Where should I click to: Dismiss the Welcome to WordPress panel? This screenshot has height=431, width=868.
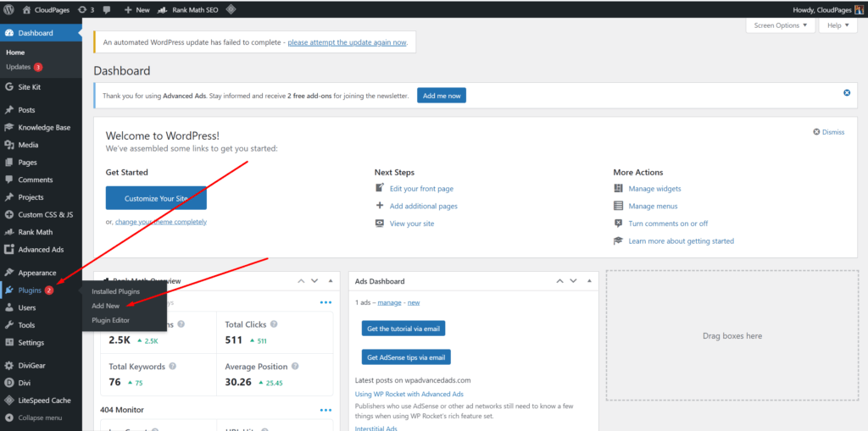tap(829, 132)
